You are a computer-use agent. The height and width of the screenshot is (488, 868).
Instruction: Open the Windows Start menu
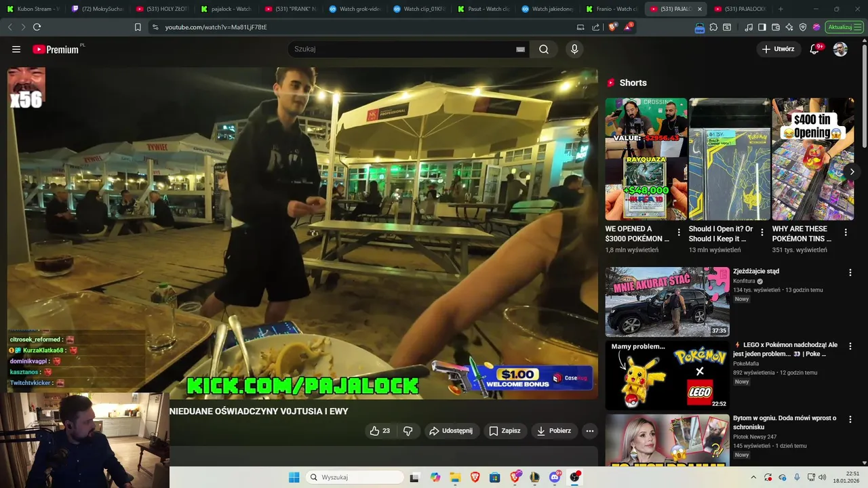click(x=294, y=477)
